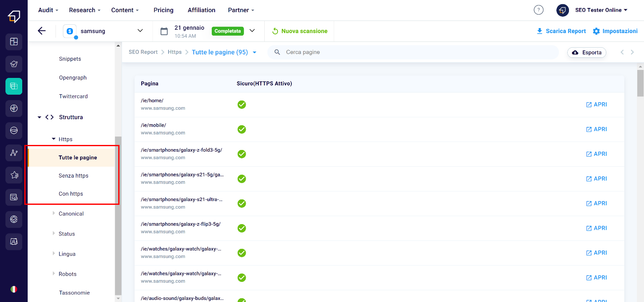Click the SEO Tester Online logo top-left

tap(14, 16)
